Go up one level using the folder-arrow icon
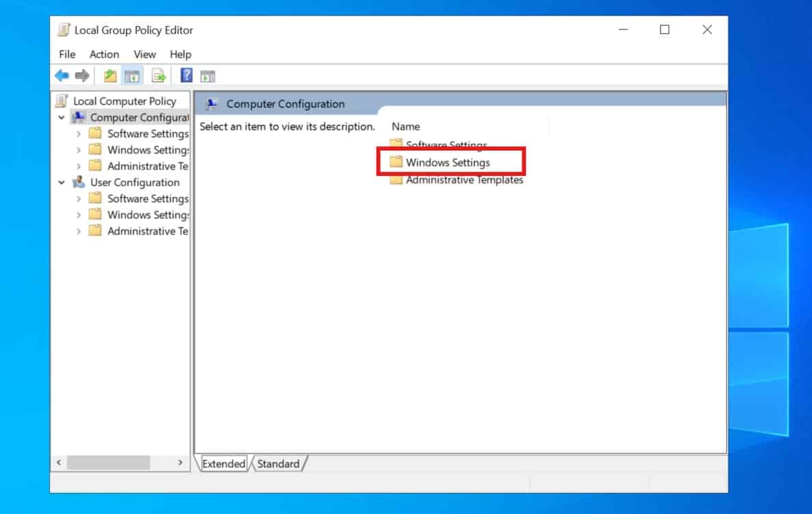The height and width of the screenshot is (514, 812). [110, 76]
